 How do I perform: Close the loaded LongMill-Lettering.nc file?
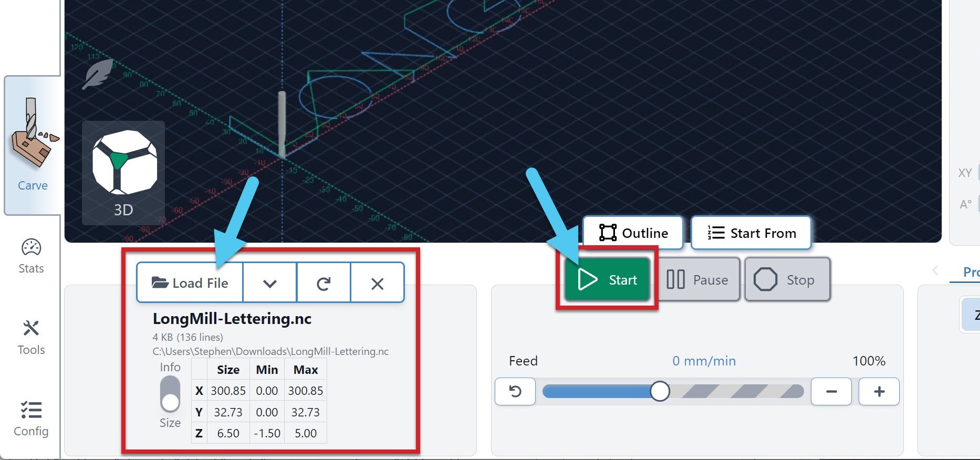pyautogui.click(x=377, y=284)
